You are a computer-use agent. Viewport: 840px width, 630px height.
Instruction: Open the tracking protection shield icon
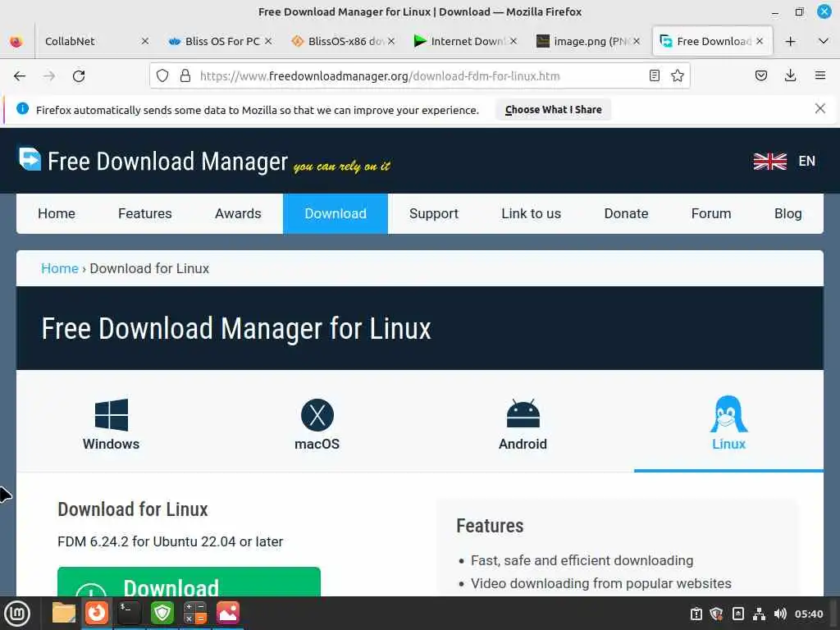(x=162, y=76)
